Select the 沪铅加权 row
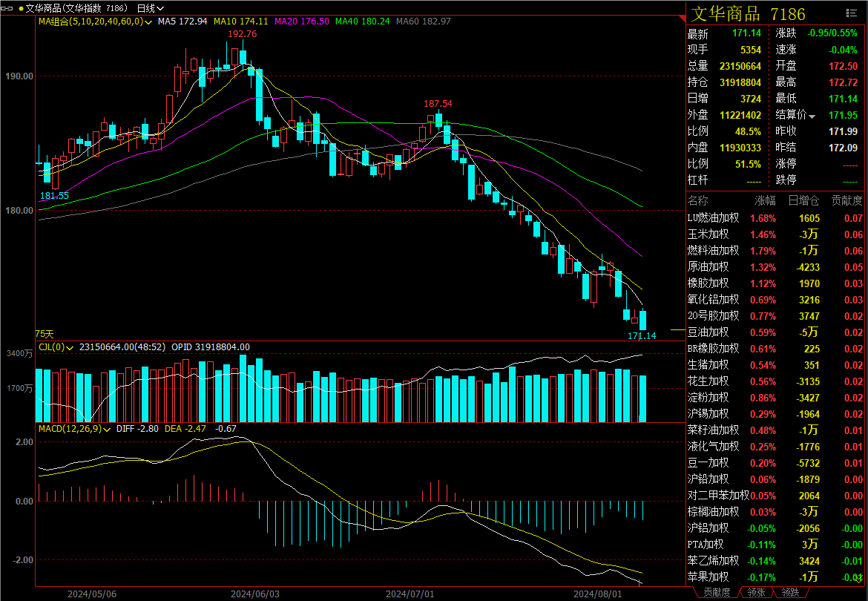Viewport: 868px width, 601px height. [775, 479]
